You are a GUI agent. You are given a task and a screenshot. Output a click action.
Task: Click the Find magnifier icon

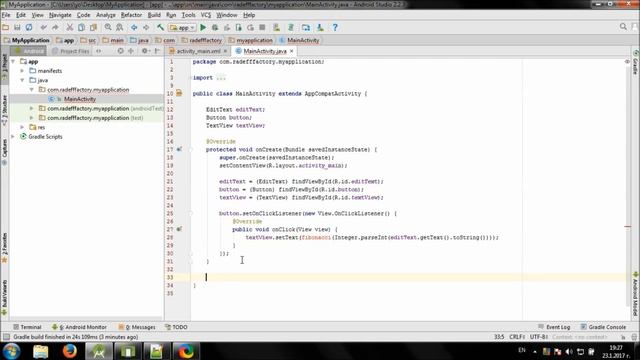pyautogui.click(x=108, y=27)
